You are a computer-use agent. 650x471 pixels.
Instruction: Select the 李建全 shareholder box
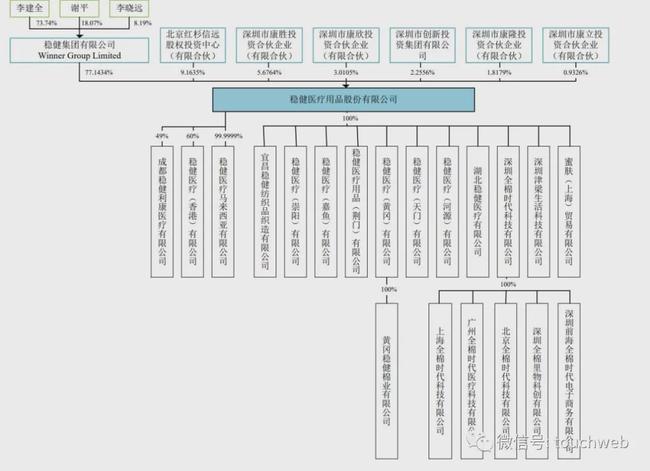click(x=29, y=8)
